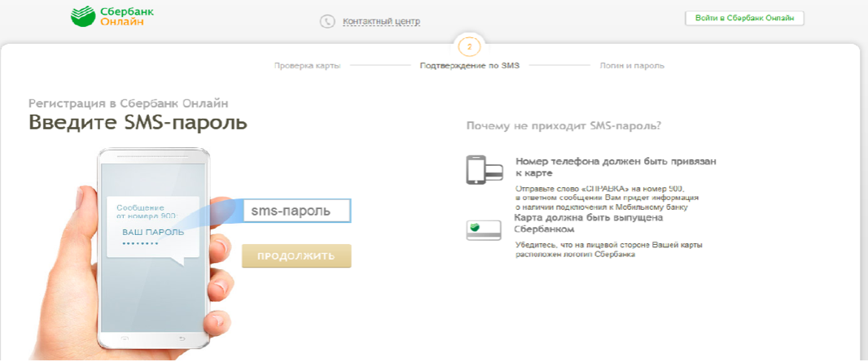Click the heading Введите SMS-пароль
868x362 pixels.
tap(138, 123)
